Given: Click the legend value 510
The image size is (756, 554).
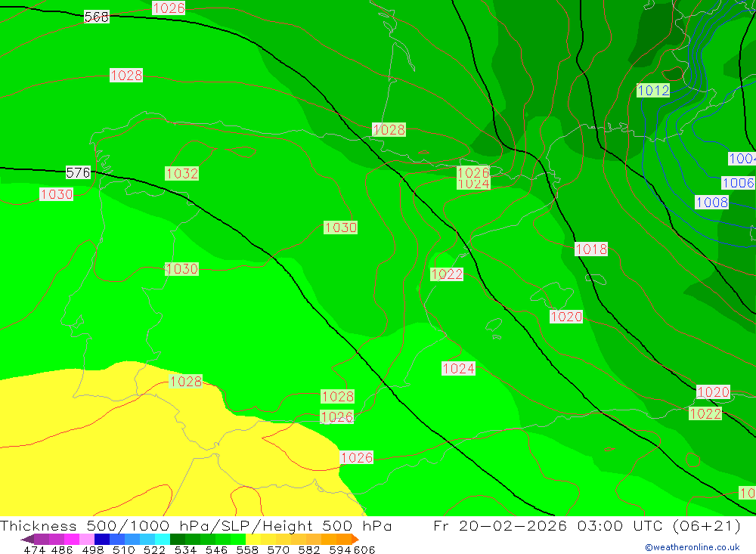Looking at the screenshot, I should [124, 549].
